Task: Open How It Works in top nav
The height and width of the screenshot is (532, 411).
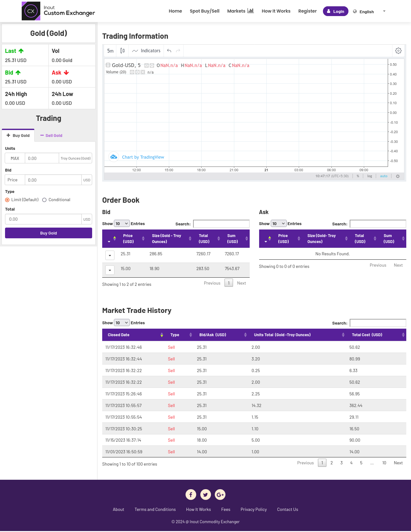Action: coord(276,11)
